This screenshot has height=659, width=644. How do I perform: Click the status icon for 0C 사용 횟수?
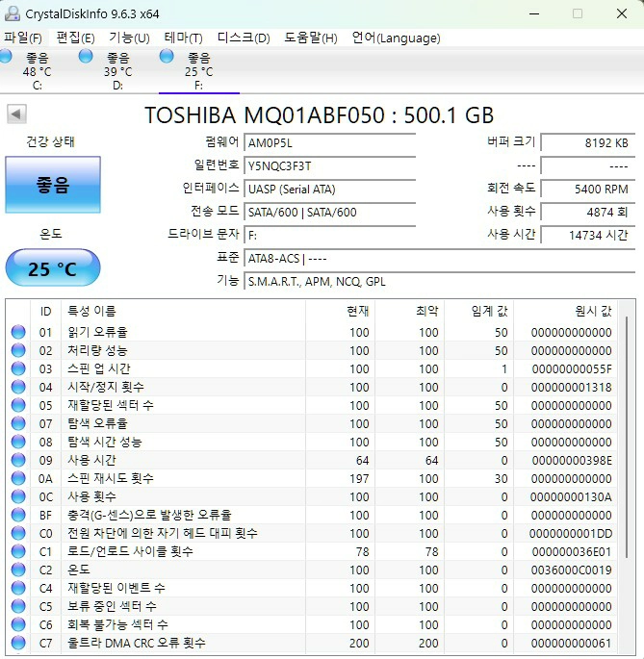(x=18, y=496)
